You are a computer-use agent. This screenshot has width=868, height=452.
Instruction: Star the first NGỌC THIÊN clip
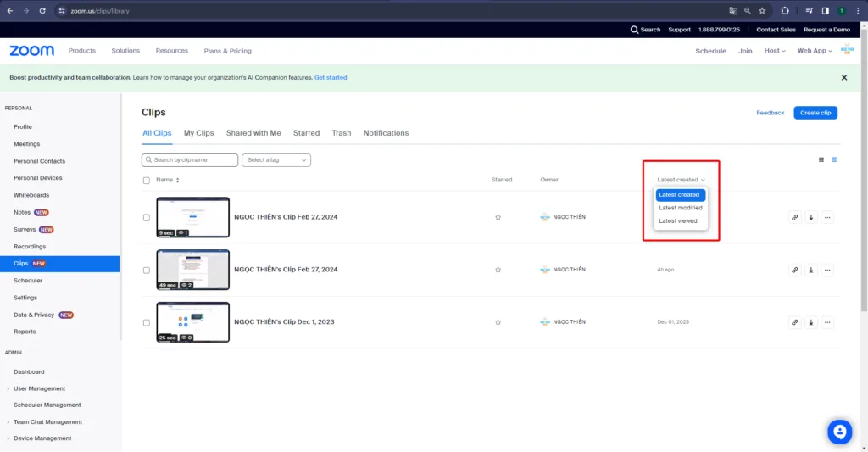coord(498,217)
